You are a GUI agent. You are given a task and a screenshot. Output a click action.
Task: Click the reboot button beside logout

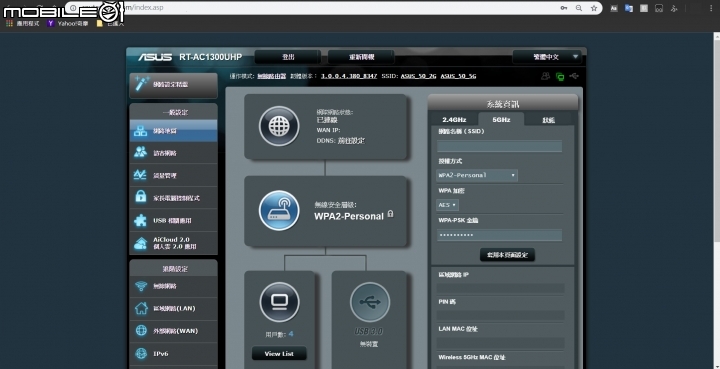click(361, 57)
